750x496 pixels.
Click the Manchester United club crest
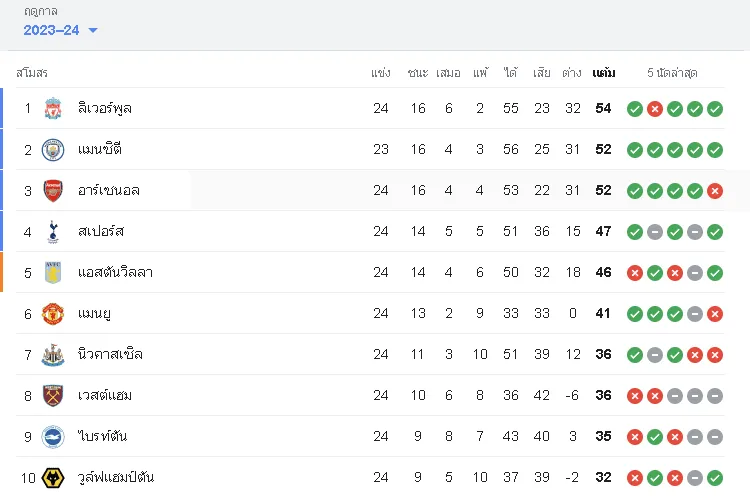pyautogui.click(x=53, y=314)
